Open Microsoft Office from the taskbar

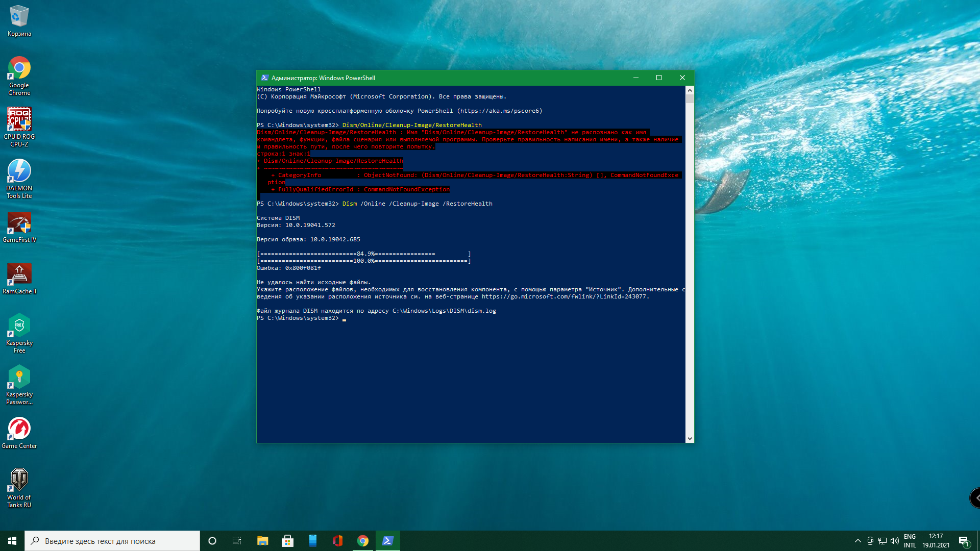pos(338,541)
